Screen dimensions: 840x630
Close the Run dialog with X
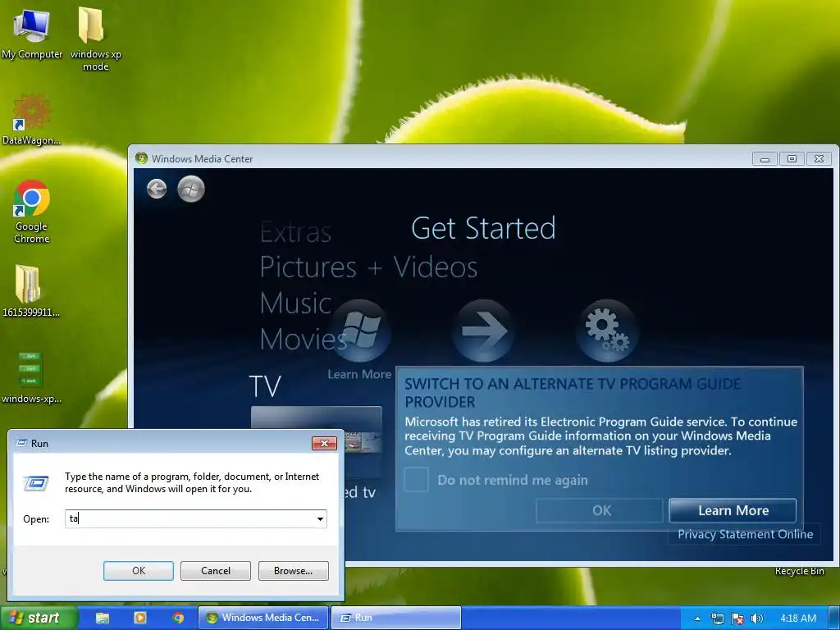click(324, 443)
